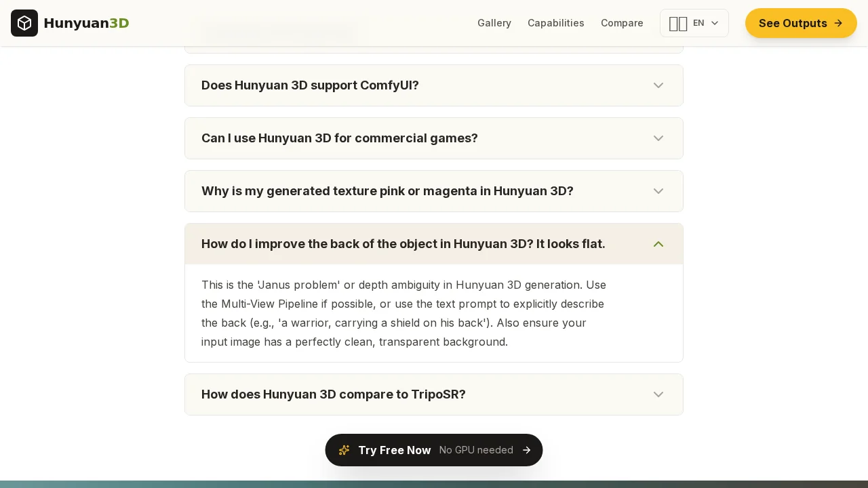The image size is (868, 488).
Task: Click the Hunyuan3D cube logo icon
Action: [x=24, y=23]
